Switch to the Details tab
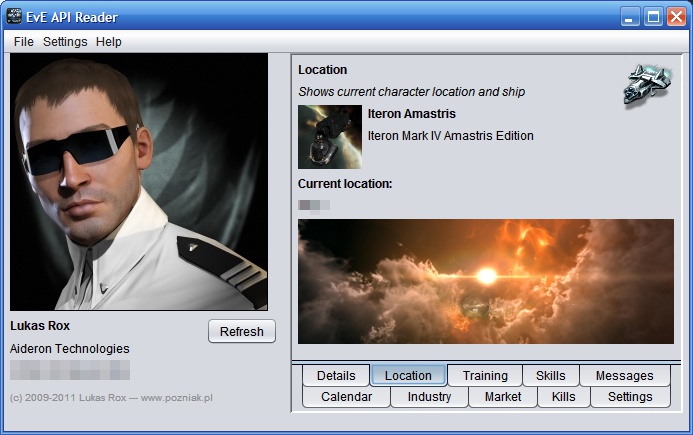Image resolution: width=693 pixels, height=435 pixels. coord(336,375)
